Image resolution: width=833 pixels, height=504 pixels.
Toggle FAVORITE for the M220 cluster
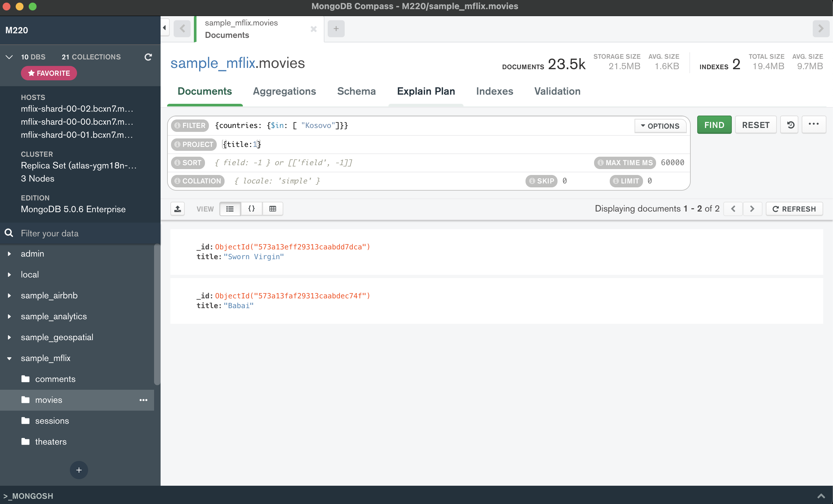[x=49, y=73]
